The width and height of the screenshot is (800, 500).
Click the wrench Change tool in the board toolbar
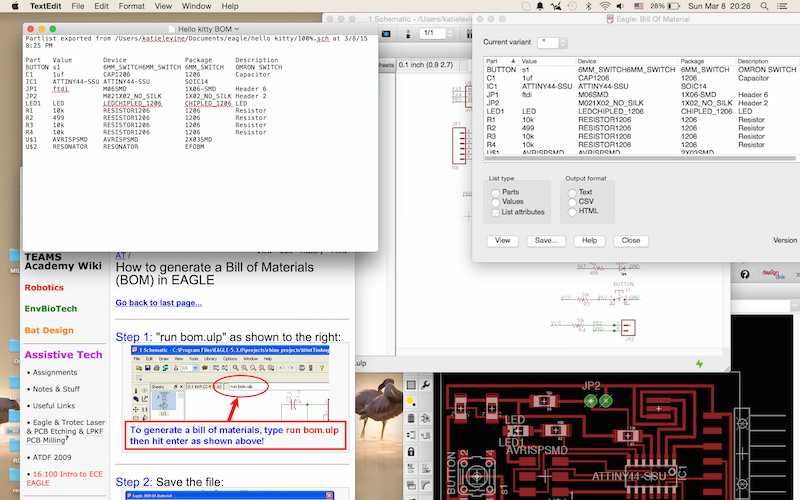coord(425,385)
